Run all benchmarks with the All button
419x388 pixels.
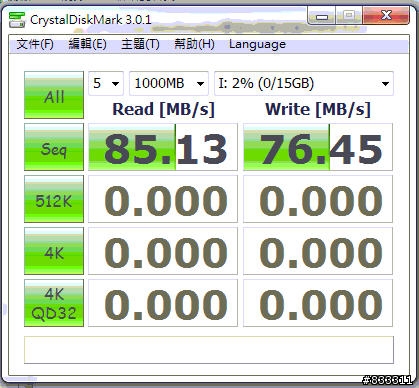point(54,95)
